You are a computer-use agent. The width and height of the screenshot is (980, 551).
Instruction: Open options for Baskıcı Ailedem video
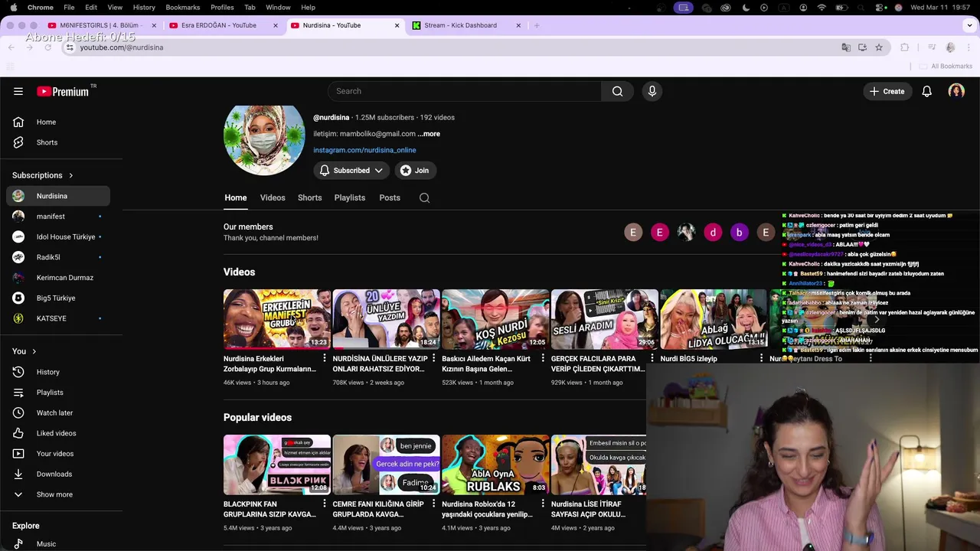(x=543, y=358)
